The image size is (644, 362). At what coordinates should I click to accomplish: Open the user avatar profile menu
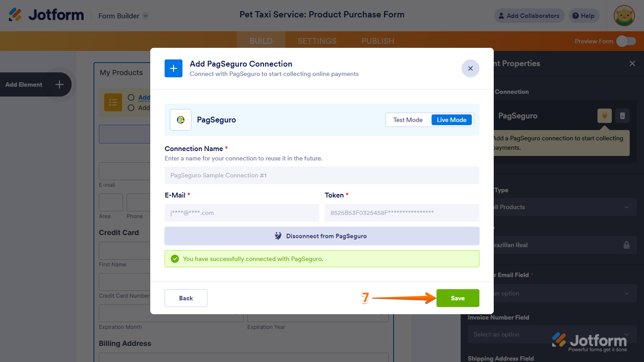click(625, 16)
